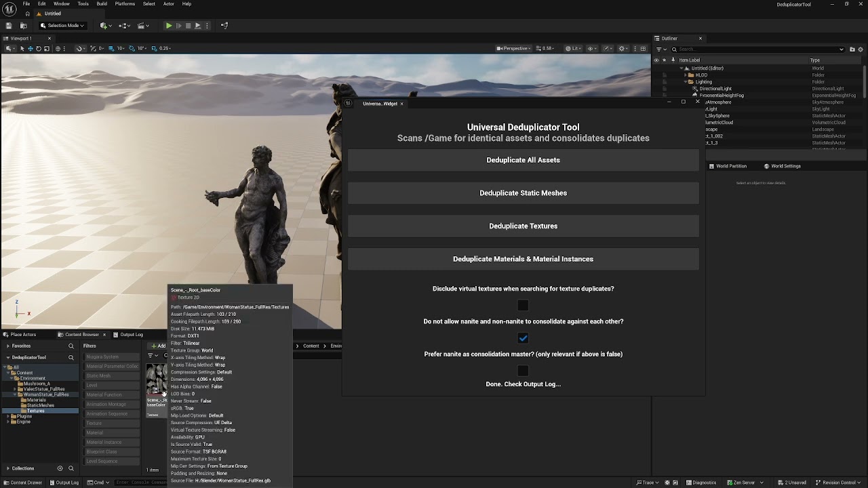Toggle Disclude virtual textures checkbox

(x=523, y=306)
